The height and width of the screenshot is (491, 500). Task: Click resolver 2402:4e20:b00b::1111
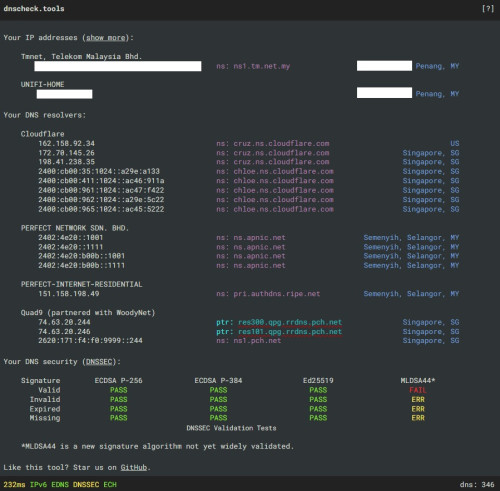pos(81,265)
